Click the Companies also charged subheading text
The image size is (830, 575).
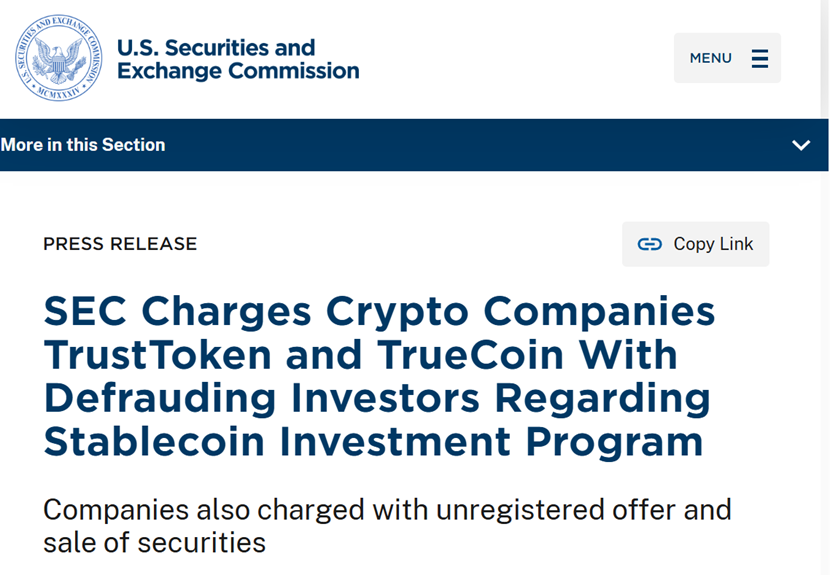387,525
